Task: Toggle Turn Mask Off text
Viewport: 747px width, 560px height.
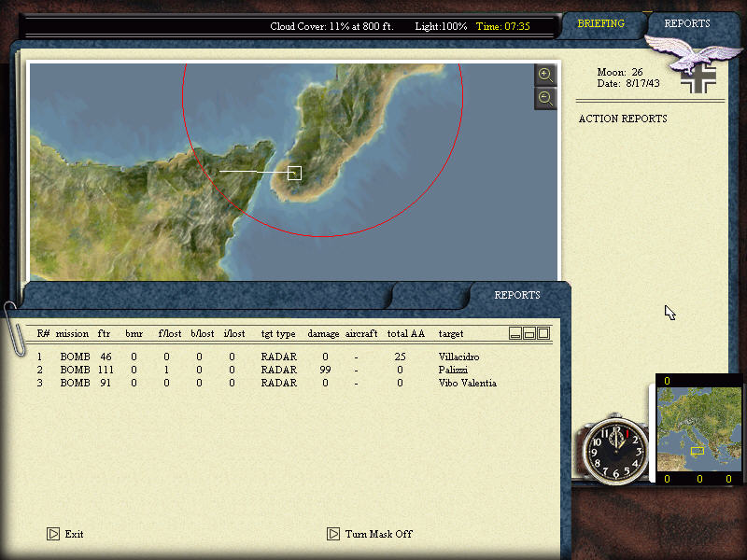Action: click(x=379, y=534)
